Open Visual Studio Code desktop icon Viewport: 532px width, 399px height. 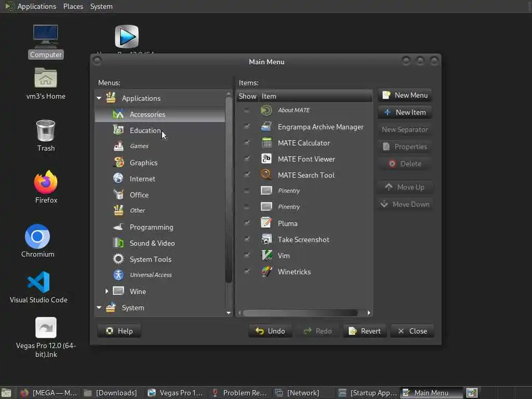(x=38, y=282)
